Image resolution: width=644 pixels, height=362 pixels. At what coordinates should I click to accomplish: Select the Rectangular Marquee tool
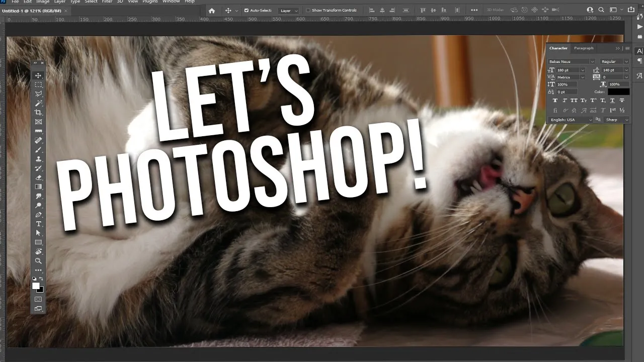tap(38, 85)
